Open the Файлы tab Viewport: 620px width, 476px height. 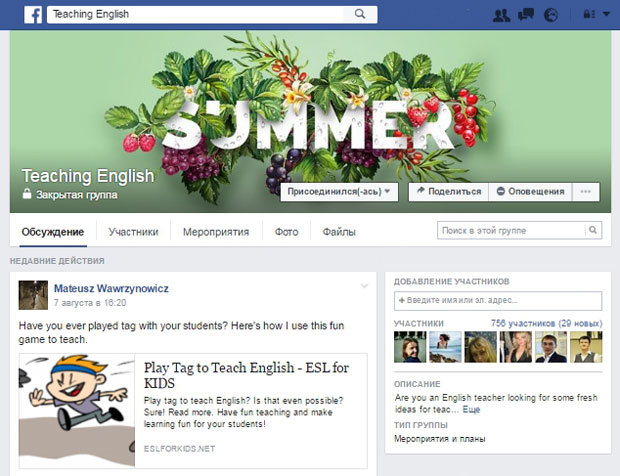(x=339, y=232)
